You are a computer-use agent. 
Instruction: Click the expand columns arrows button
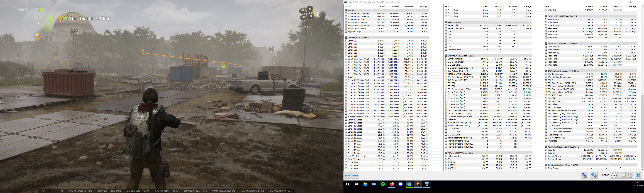click(348, 175)
